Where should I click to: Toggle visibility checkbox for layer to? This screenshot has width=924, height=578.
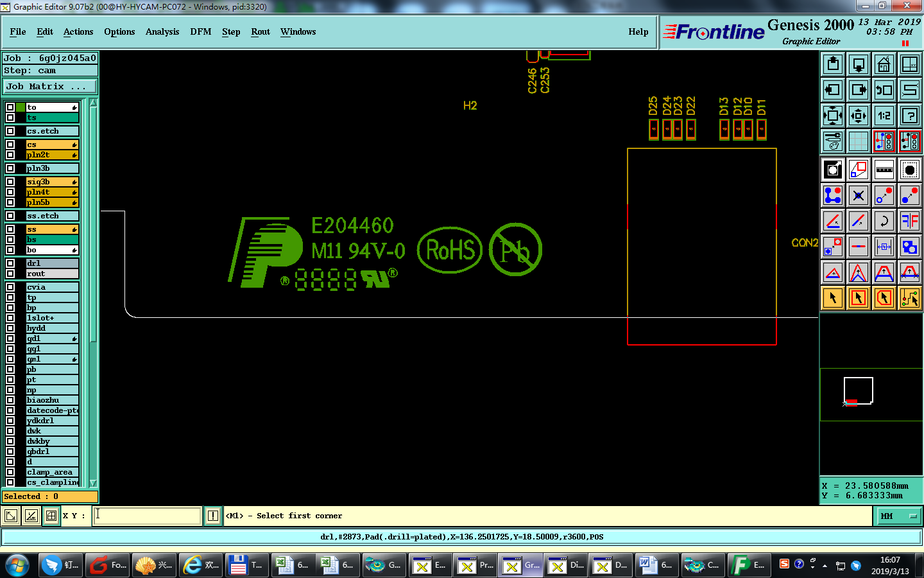coord(10,107)
